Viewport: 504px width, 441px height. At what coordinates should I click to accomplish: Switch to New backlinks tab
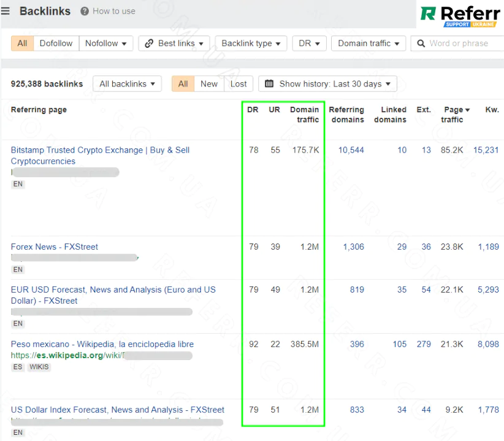tap(209, 84)
